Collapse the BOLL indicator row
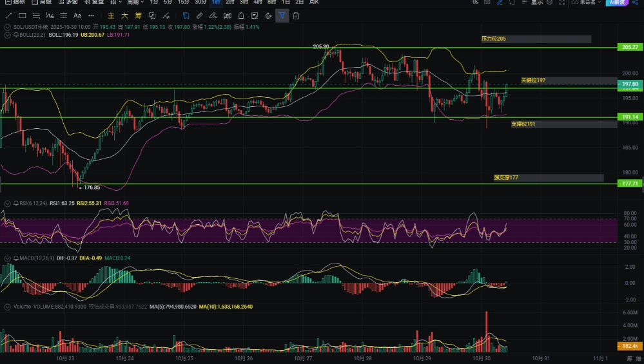Screen dimensions: 644x364 tap(6, 35)
